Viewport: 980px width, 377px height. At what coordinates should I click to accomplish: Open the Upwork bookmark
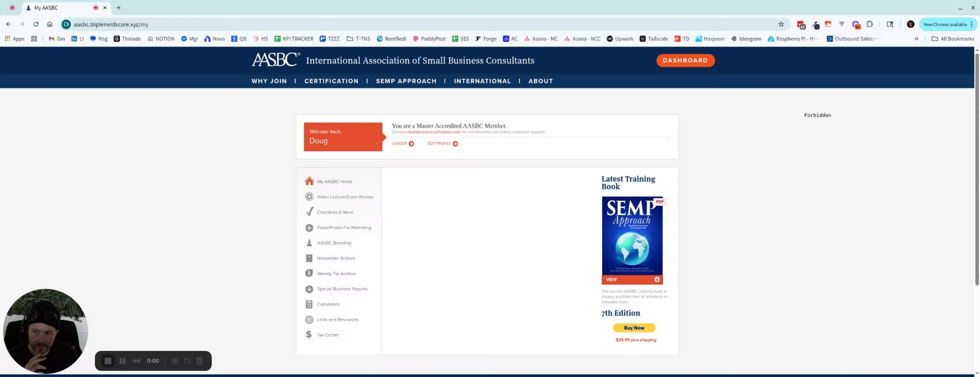pyautogui.click(x=620, y=39)
